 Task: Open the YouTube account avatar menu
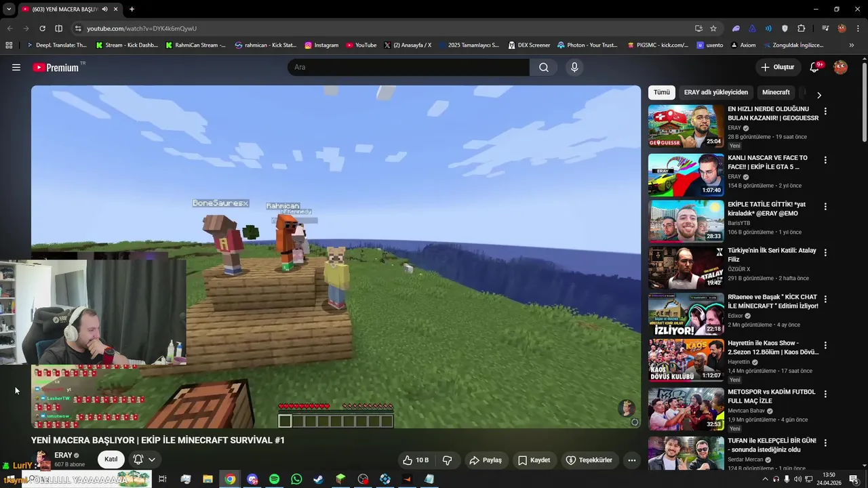[840, 67]
